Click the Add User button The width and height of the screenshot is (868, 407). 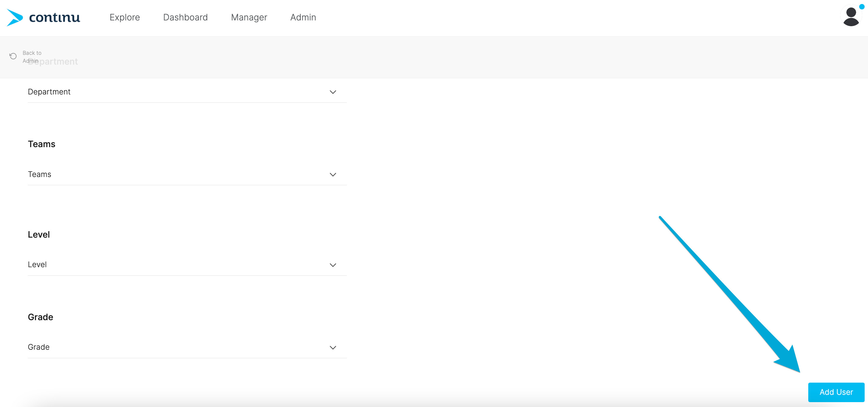[x=836, y=392]
